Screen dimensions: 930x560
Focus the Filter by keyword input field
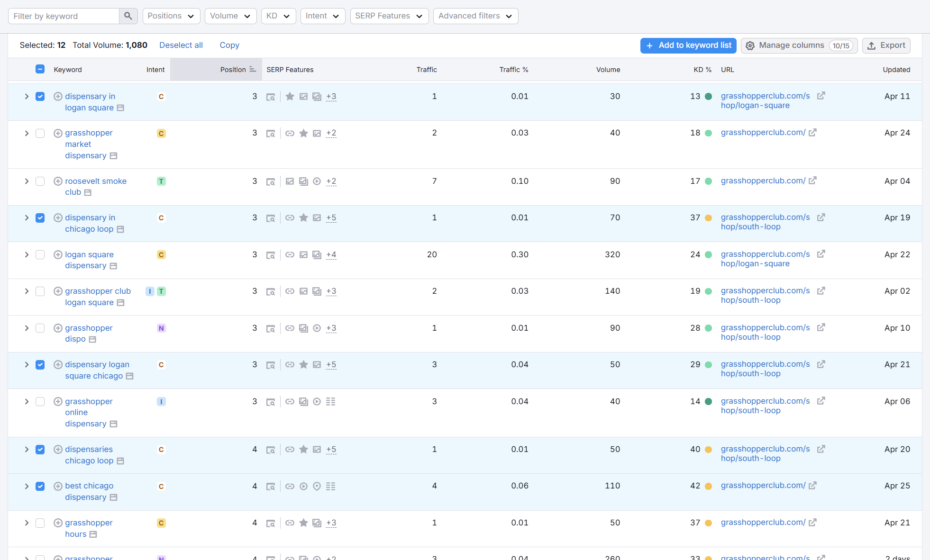[64, 16]
